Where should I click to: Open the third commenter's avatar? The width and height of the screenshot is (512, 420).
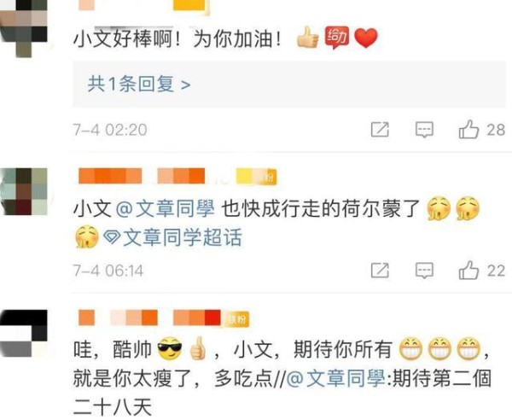pyautogui.click(x=24, y=333)
